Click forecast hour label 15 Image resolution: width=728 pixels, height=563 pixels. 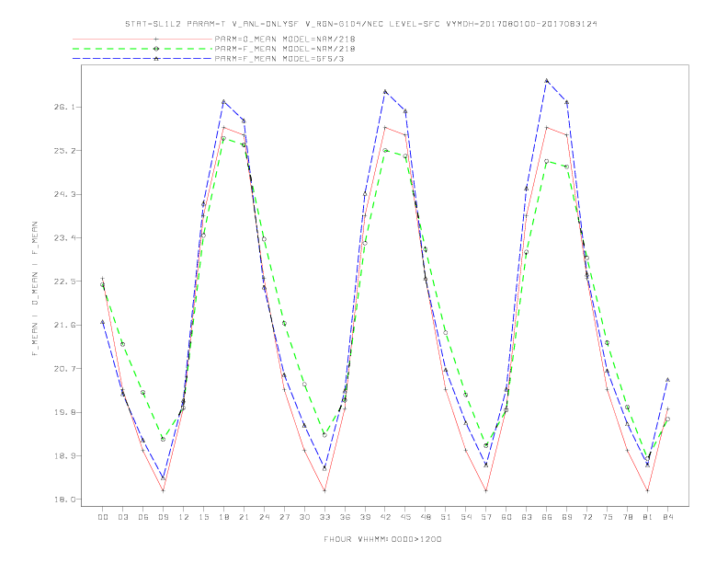[203, 517]
